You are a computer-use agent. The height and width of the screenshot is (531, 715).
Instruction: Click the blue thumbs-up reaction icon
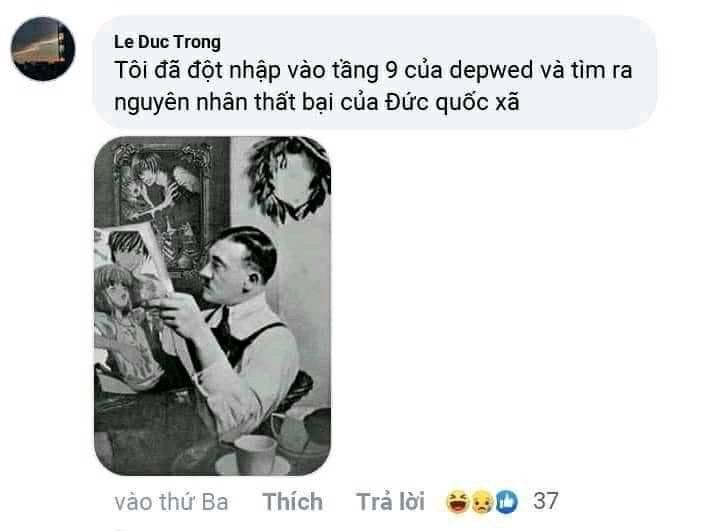(506, 502)
